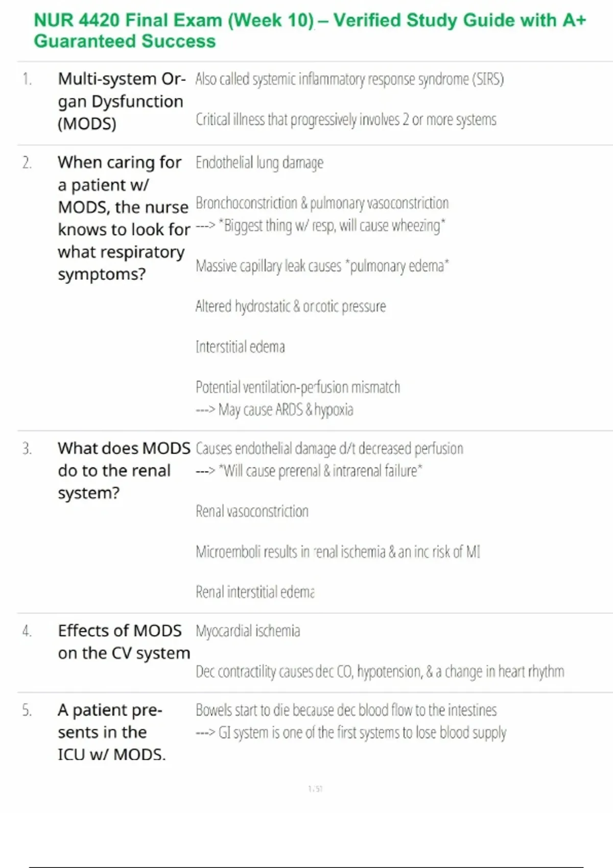The width and height of the screenshot is (613, 868).
Task: Click the definition mentioning SIRS
Action: coord(349,79)
